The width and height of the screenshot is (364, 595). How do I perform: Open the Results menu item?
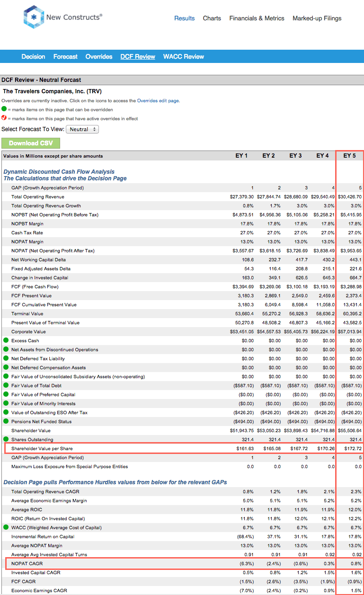pos(185,18)
